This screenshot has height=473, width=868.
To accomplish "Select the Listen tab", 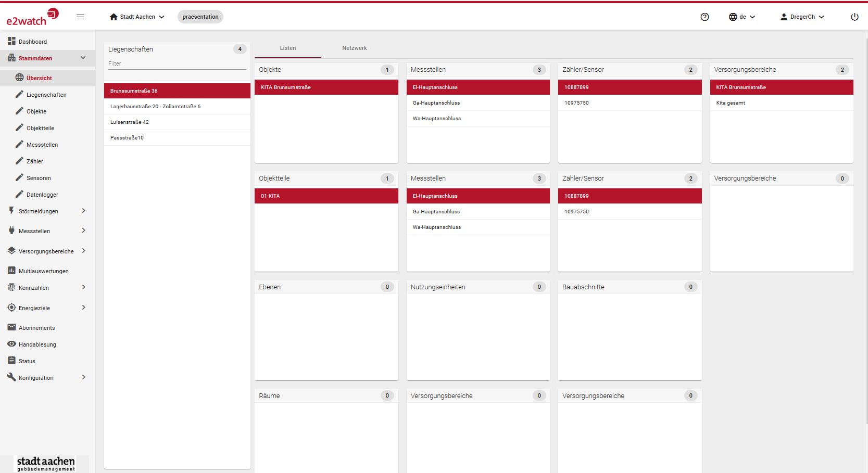I will pyautogui.click(x=287, y=48).
